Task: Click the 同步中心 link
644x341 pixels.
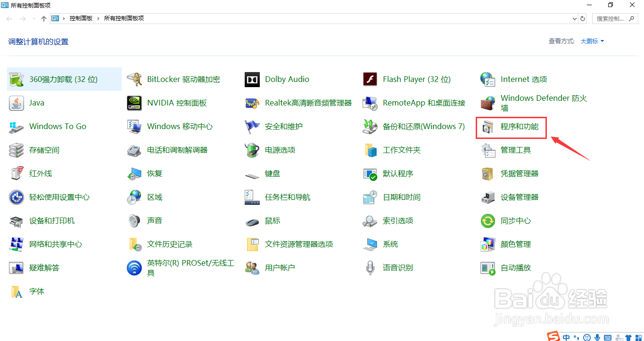Action: [515, 220]
